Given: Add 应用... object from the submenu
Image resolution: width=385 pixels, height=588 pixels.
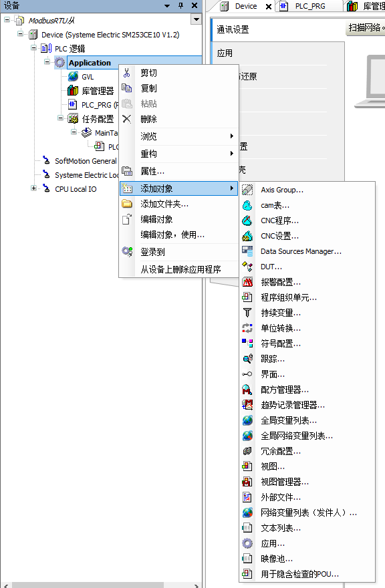Looking at the screenshot, I should [x=307, y=543].
